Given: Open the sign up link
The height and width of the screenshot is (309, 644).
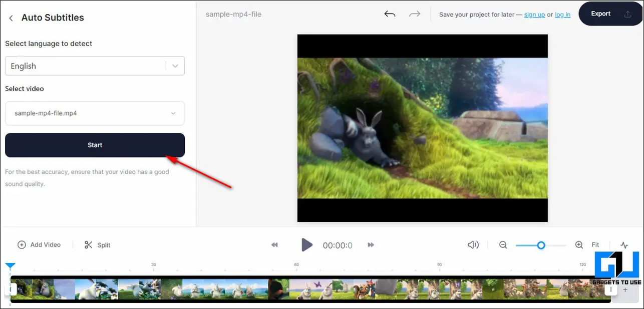Looking at the screenshot, I should pos(534,14).
